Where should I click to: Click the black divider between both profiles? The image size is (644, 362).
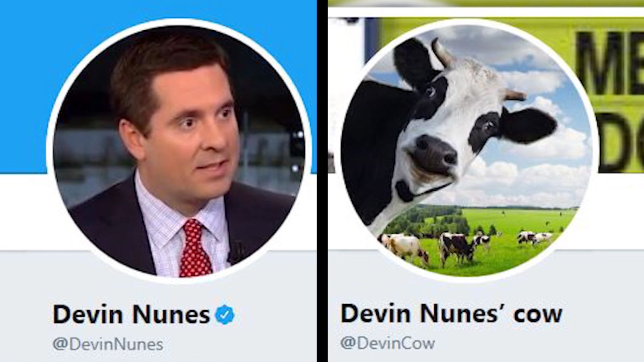pyautogui.click(x=322, y=181)
